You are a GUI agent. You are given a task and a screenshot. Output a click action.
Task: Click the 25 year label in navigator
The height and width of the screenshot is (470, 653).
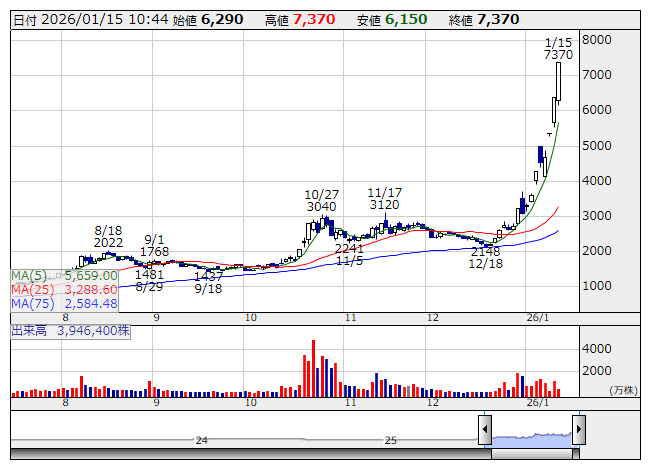391,440
